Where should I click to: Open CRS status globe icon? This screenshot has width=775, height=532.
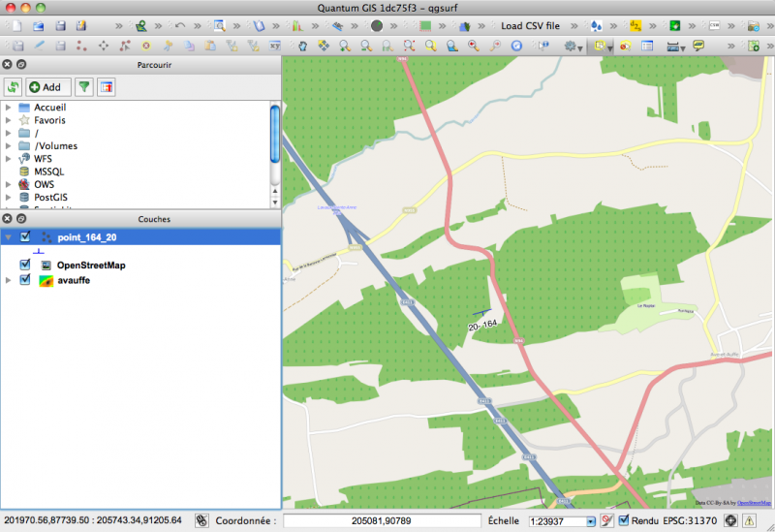[x=729, y=520]
